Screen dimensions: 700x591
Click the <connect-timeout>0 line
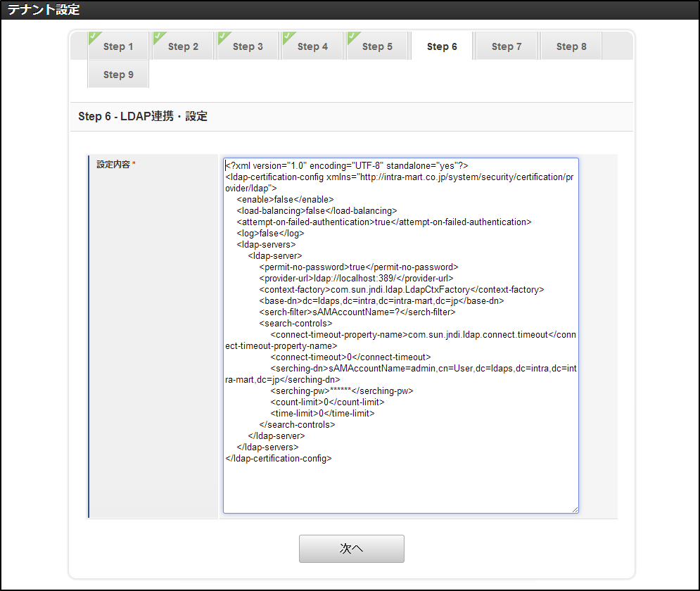350,357
